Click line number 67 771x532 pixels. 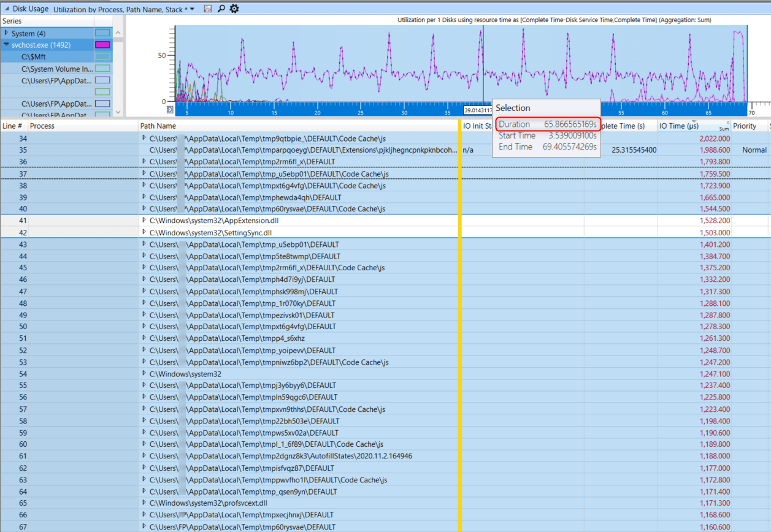pos(23,526)
